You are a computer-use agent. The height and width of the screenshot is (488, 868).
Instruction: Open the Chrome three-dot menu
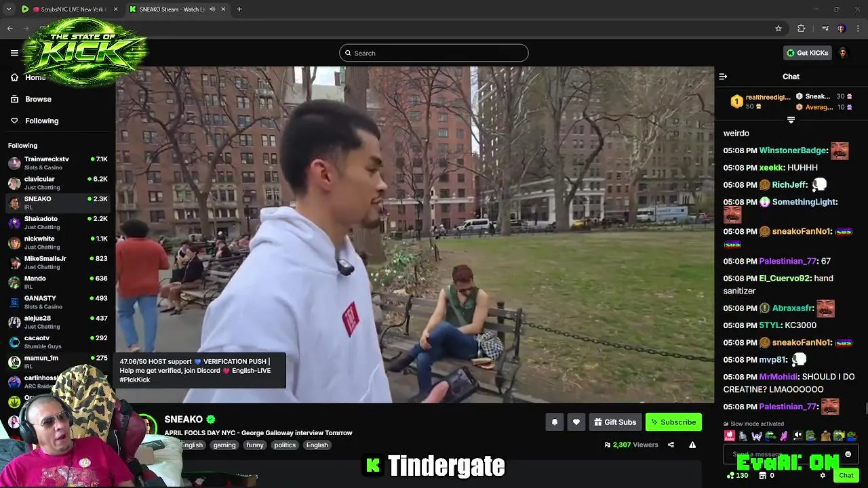click(859, 28)
